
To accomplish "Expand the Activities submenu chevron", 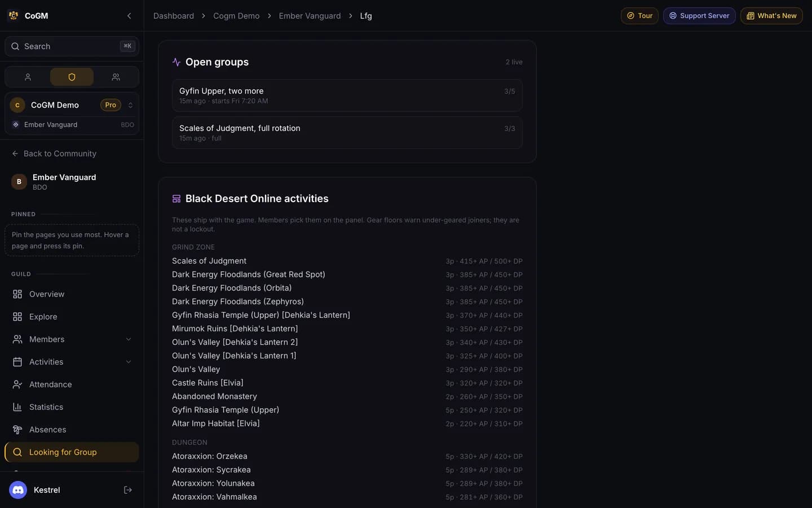I will [x=129, y=362].
